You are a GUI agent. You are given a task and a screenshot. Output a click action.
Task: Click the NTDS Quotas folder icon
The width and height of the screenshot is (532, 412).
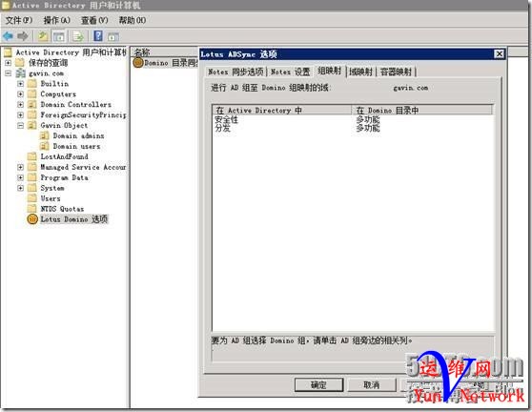click(31, 209)
